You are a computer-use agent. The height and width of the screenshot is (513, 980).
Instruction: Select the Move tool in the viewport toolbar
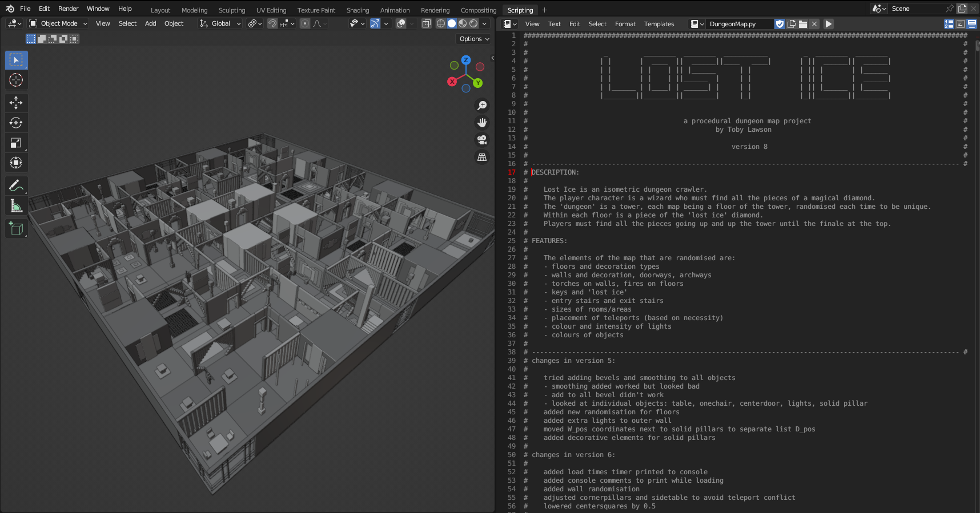(x=16, y=103)
